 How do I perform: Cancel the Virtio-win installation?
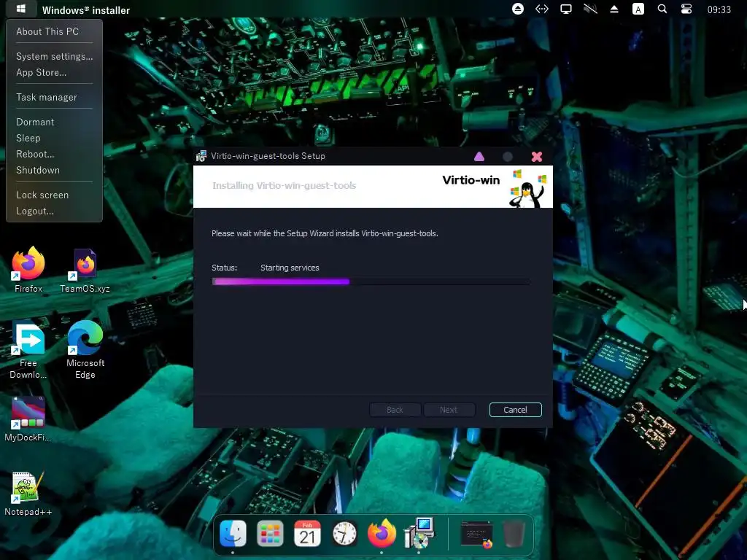point(515,410)
